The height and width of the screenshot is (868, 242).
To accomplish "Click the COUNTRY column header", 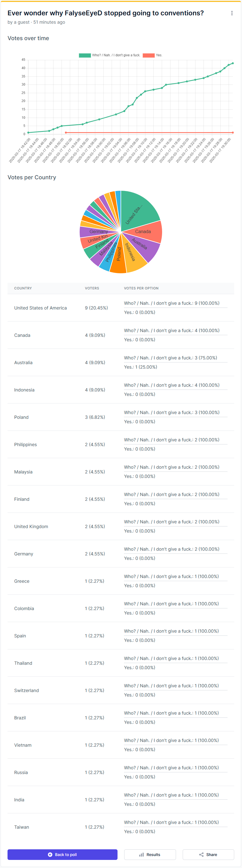I will 23,288.
